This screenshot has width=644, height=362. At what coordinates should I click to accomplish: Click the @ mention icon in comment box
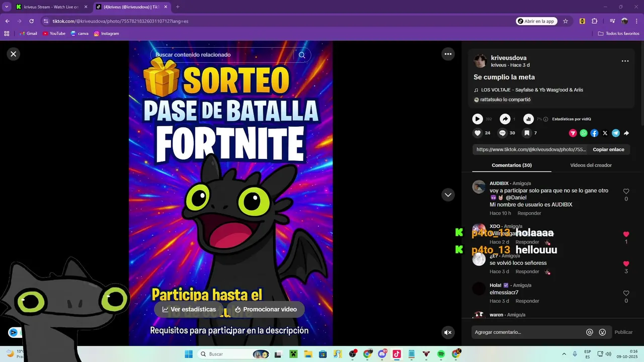coord(590,332)
